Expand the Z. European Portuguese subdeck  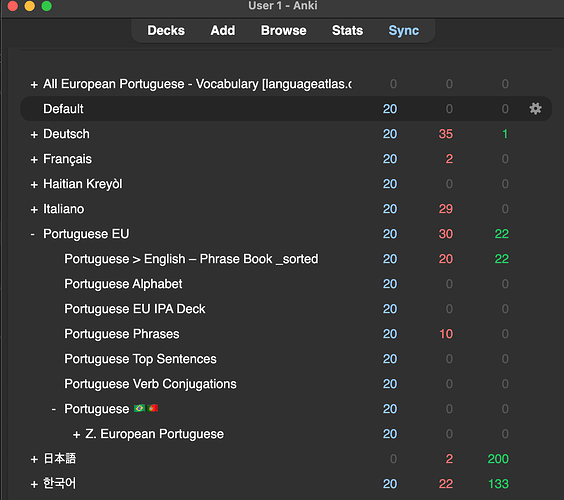pos(76,435)
